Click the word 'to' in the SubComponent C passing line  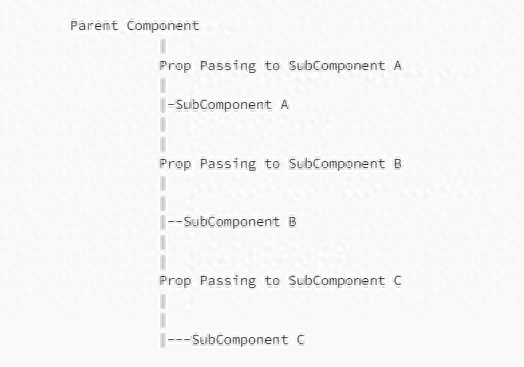(x=272, y=281)
